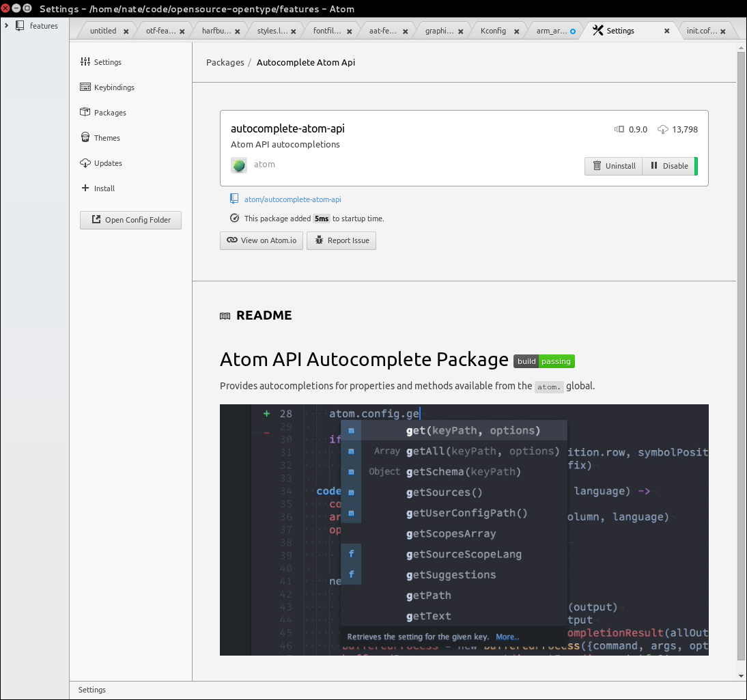The width and height of the screenshot is (747, 700).
Task: Click the Open Config Folder button
Action: (x=130, y=220)
